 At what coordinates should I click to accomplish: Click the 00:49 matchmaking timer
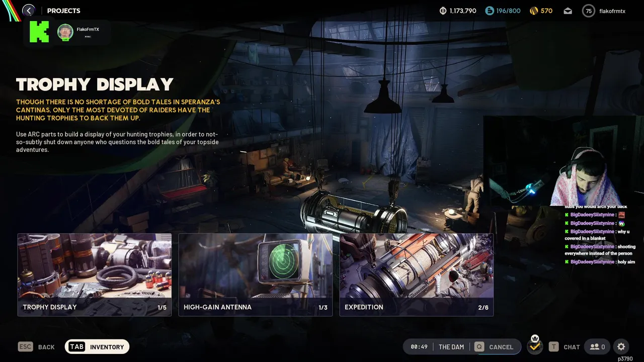[419, 347]
